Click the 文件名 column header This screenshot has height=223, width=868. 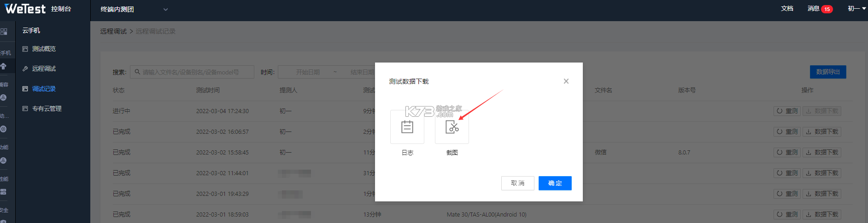click(604, 90)
